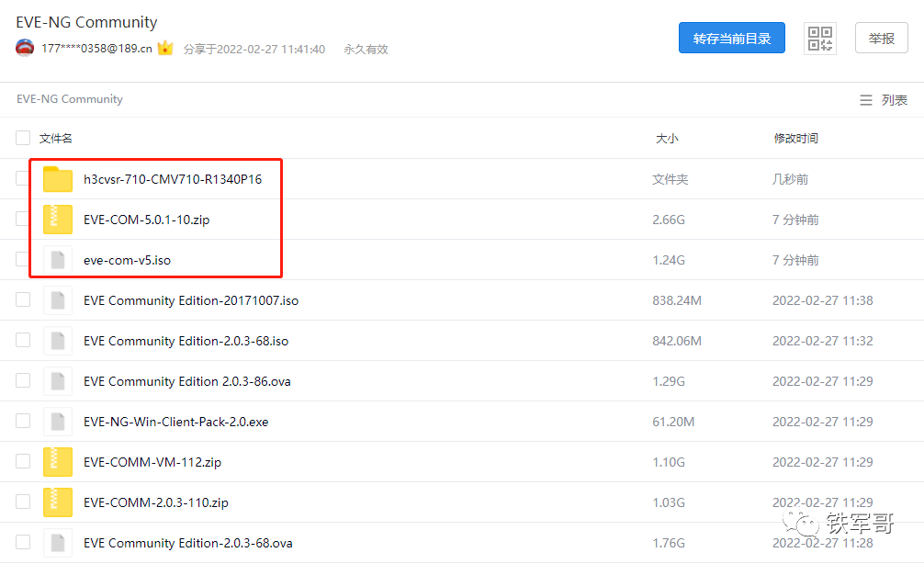Open the file name eve-com-v5.iso
This screenshot has height=564, width=924.
coord(128,261)
